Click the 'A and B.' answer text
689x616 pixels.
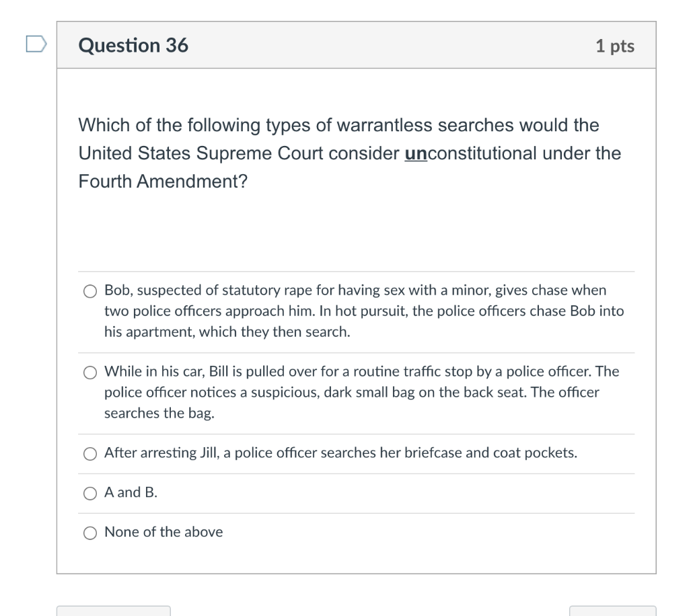pos(129,493)
